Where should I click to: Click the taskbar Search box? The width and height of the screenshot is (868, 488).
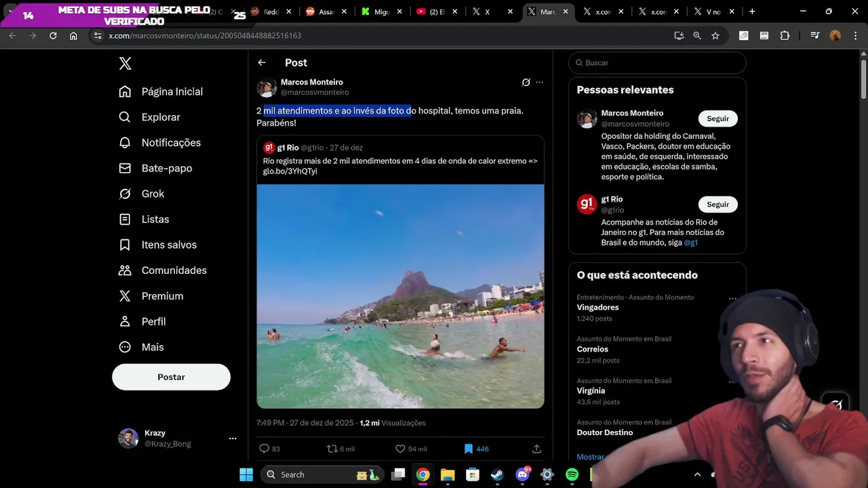322,474
